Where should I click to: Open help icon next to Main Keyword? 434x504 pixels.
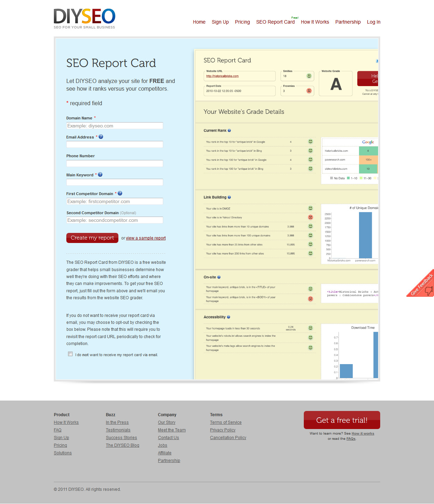[x=100, y=175]
